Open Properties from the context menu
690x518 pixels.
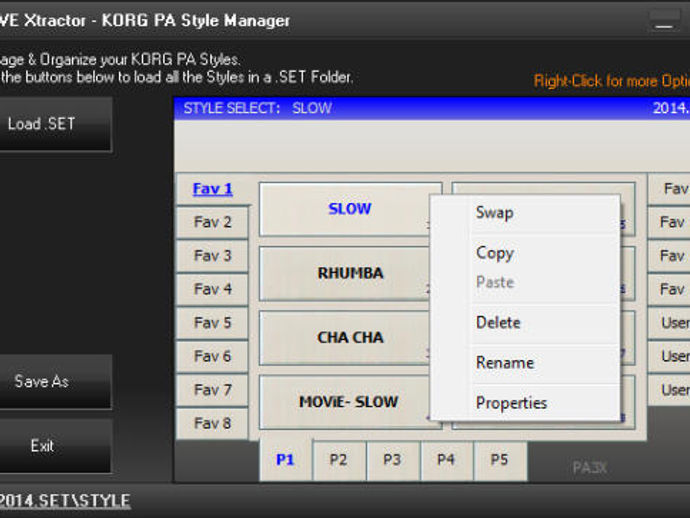pos(525,403)
